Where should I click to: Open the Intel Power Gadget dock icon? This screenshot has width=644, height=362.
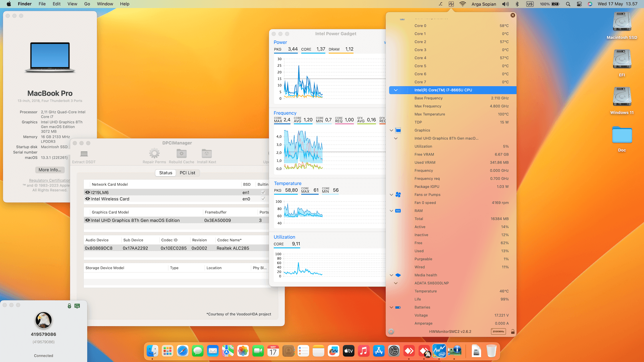coord(439,351)
